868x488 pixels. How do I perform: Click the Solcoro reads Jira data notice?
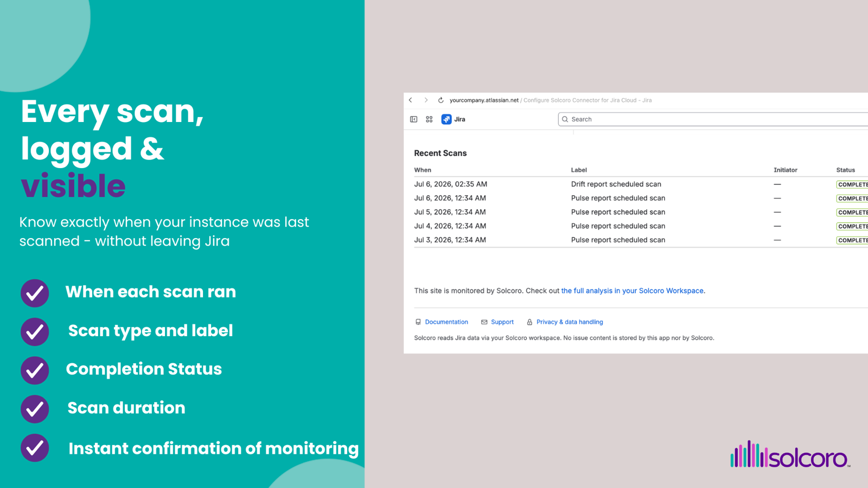pos(564,338)
